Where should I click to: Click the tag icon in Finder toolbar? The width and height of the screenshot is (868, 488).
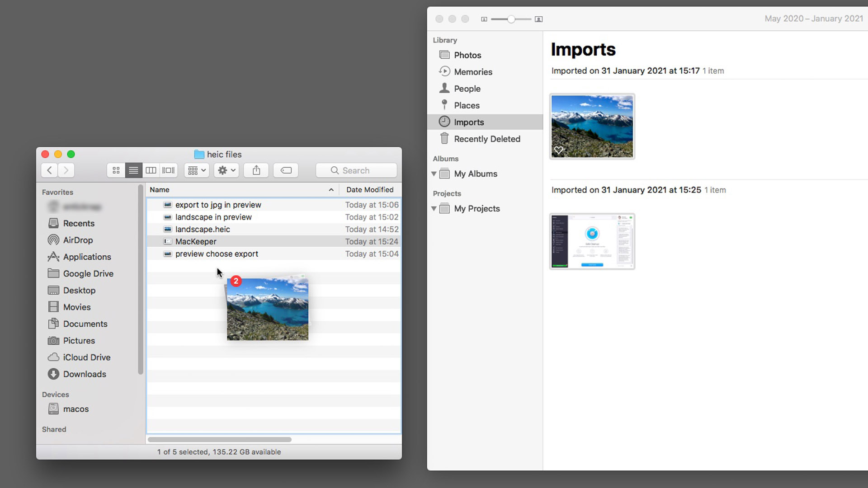pos(286,170)
